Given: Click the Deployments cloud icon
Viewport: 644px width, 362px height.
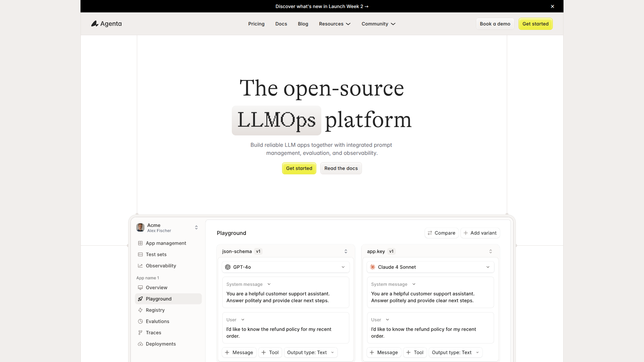Looking at the screenshot, I should (x=140, y=344).
